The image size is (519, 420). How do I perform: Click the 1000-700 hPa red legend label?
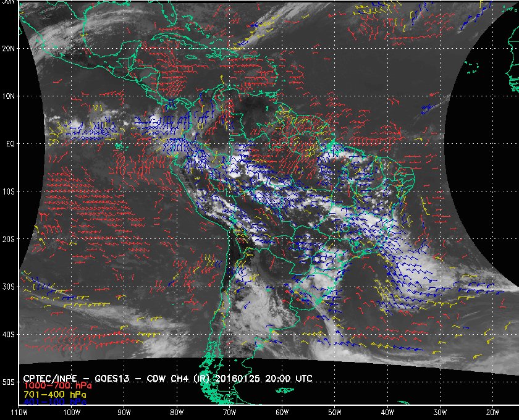(x=57, y=386)
